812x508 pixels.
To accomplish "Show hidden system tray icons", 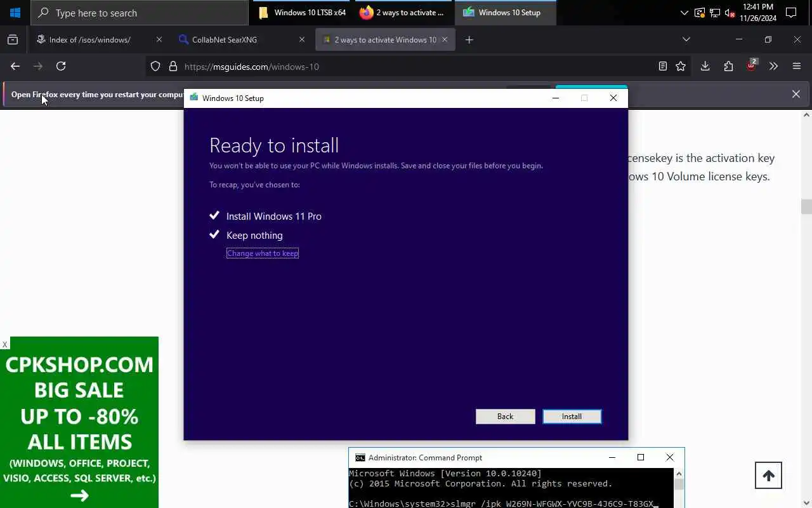I will click(x=684, y=13).
